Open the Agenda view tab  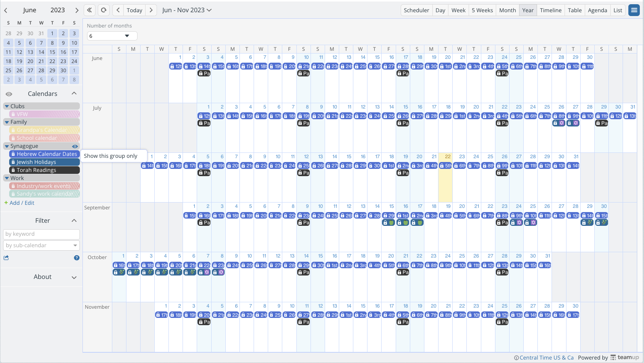pyautogui.click(x=597, y=10)
